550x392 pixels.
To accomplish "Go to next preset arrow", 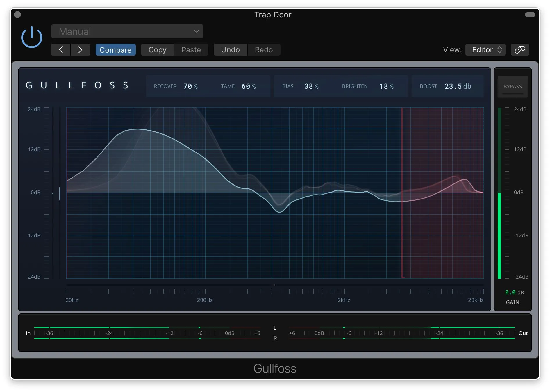I will pos(81,50).
